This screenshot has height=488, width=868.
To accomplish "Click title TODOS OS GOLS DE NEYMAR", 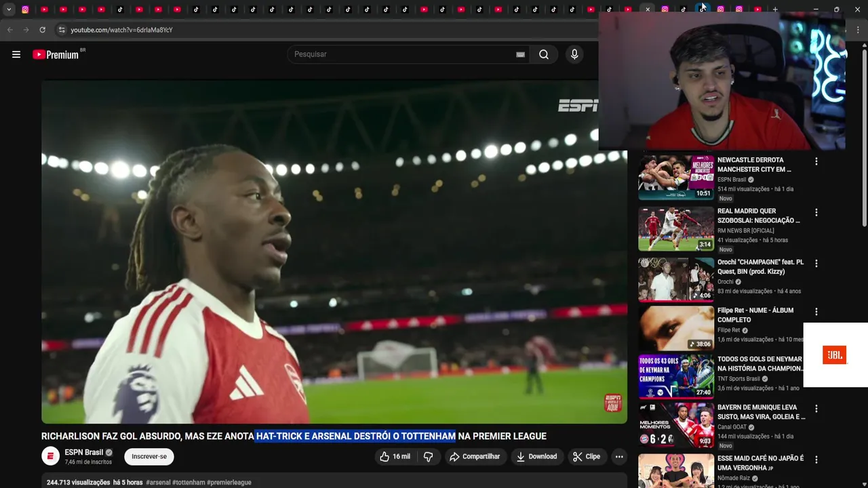I will (x=760, y=364).
